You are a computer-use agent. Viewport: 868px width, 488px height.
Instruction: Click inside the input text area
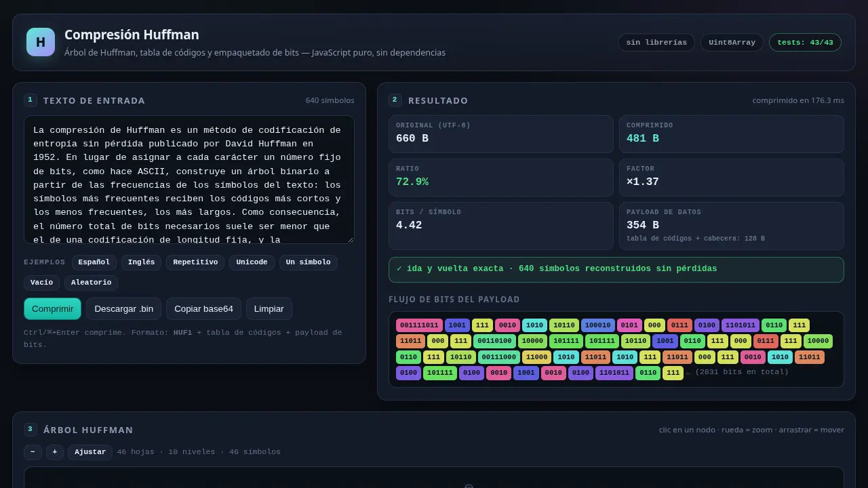pyautogui.click(x=189, y=180)
